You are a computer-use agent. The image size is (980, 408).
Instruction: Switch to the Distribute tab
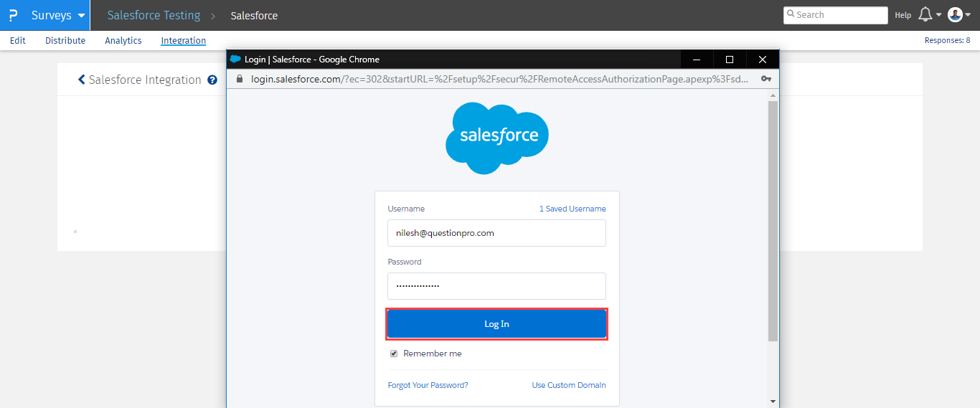(x=65, y=41)
